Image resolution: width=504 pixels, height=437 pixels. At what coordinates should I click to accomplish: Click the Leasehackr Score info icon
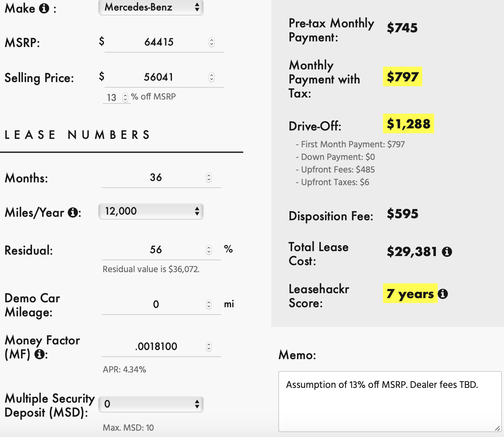coord(443,294)
